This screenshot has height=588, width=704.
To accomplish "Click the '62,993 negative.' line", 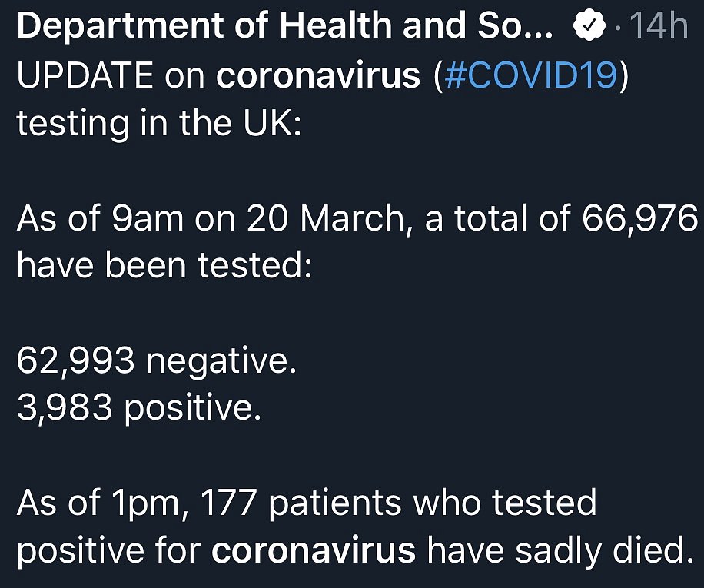I will [157, 361].
